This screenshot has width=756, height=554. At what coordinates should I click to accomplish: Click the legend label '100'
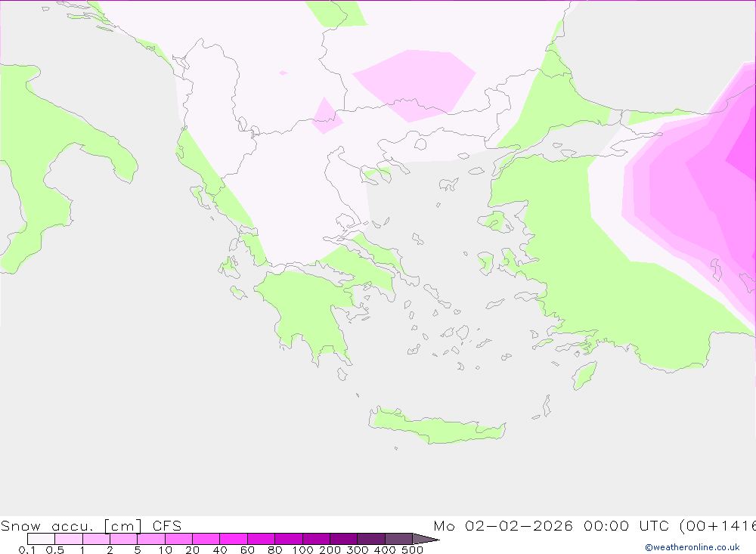click(x=302, y=549)
